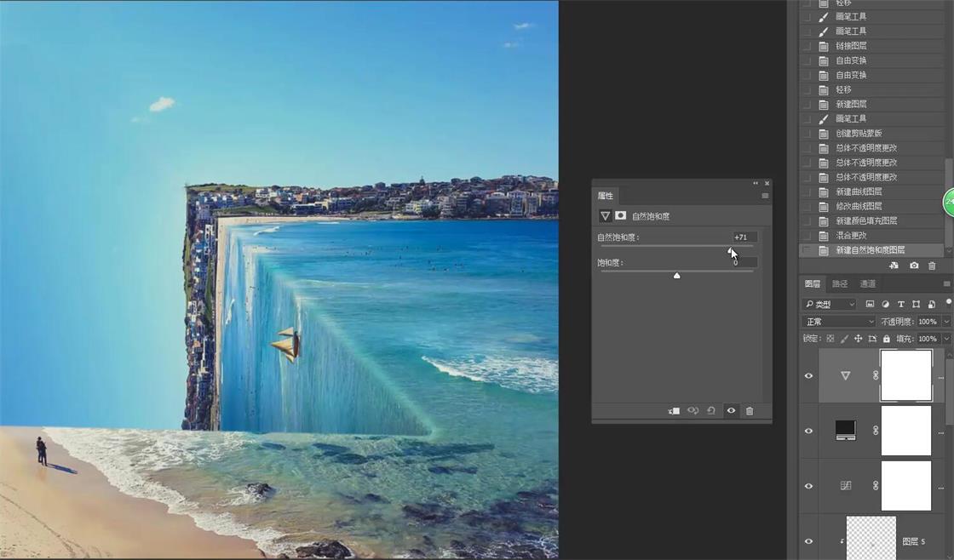The height and width of the screenshot is (560, 954).
Task: Expand the 不透明度 opacity dropdown arrow
Action: coord(946,322)
